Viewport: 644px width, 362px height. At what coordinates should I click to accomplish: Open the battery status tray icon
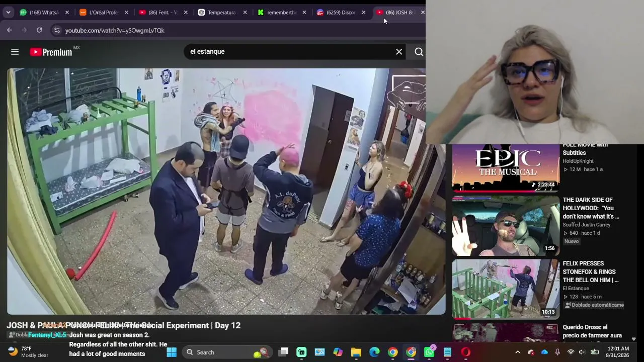pyautogui.click(x=595, y=352)
